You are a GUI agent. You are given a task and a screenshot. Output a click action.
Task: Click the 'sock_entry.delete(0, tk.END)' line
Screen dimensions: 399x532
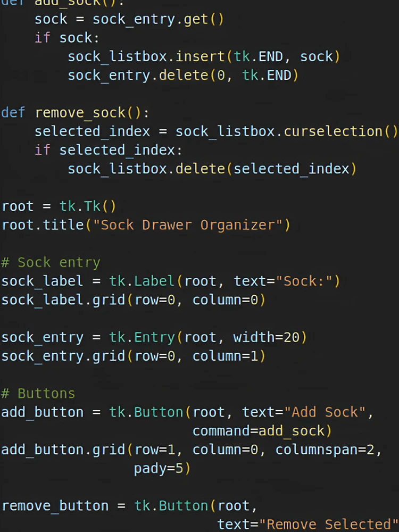[183, 76]
